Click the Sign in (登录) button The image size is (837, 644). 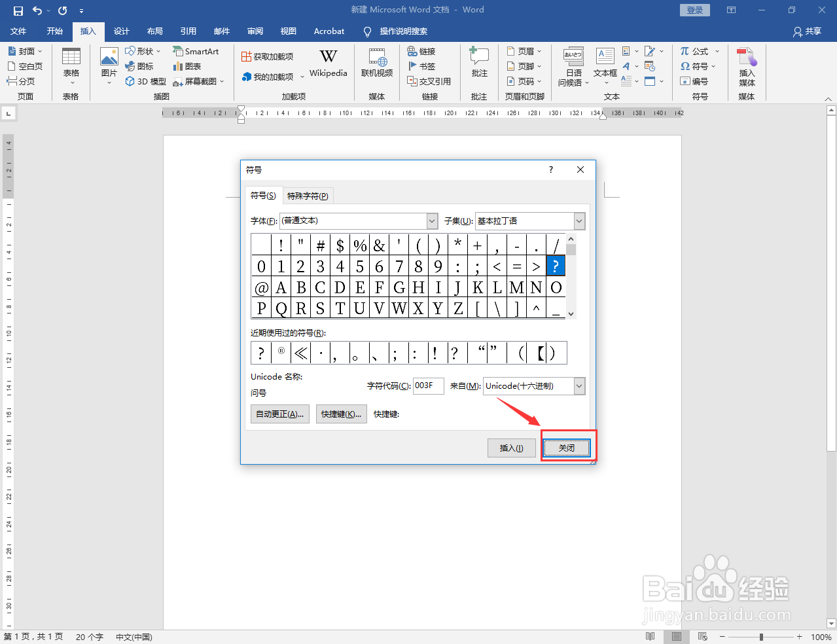[x=695, y=10]
